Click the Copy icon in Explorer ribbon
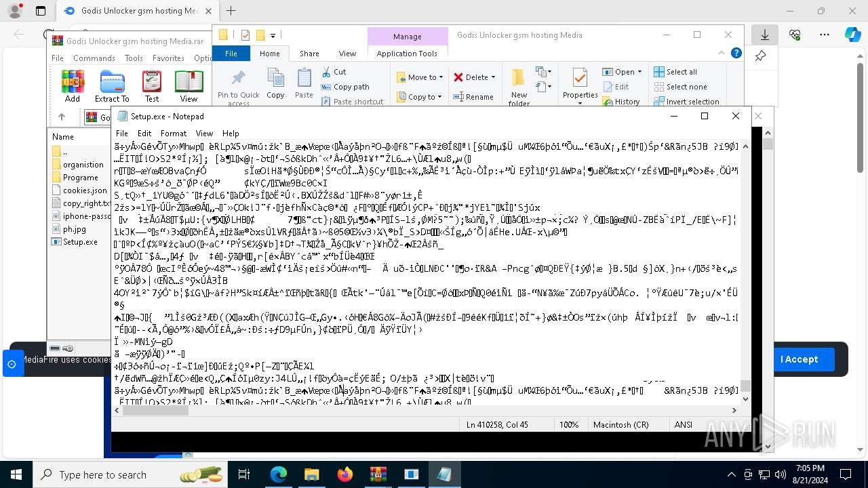This screenshot has width=868, height=488. 275,84
